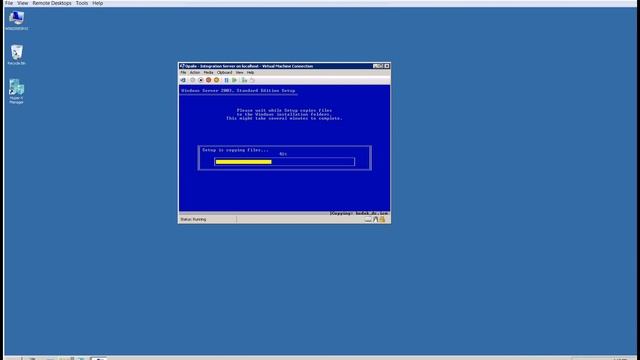
Task: Open the outer View menu at top
Action: point(22,3)
